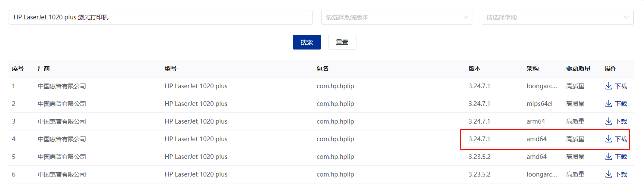Click version 3.23.5.2 in row 5
Image resolution: width=644 pixels, height=186 pixels.
point(480,157)
